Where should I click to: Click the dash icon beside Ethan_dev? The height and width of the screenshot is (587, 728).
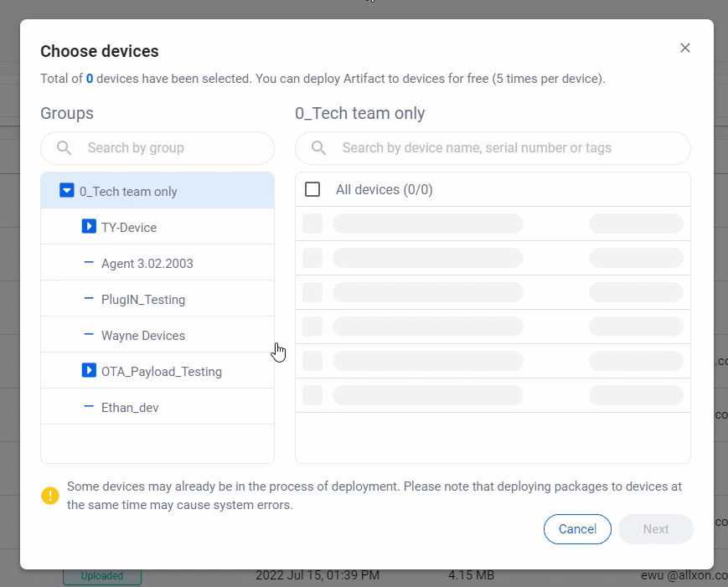pos(89,407)
